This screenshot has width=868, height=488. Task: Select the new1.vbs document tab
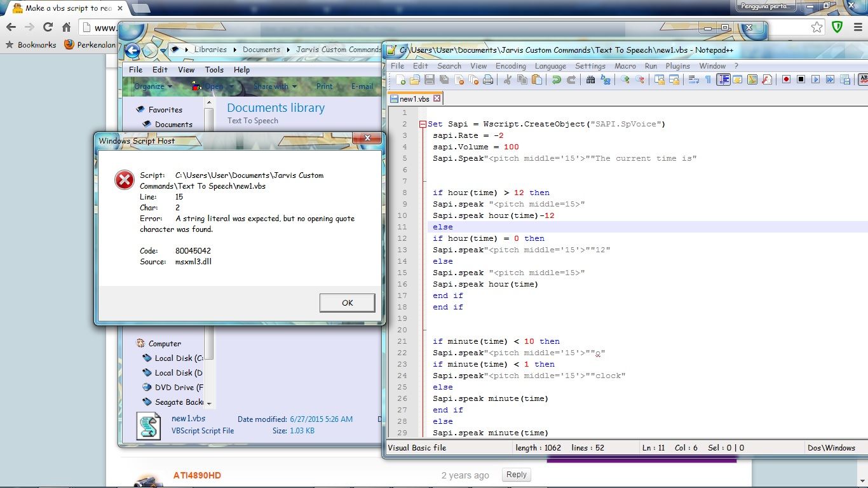pos(412,98)
